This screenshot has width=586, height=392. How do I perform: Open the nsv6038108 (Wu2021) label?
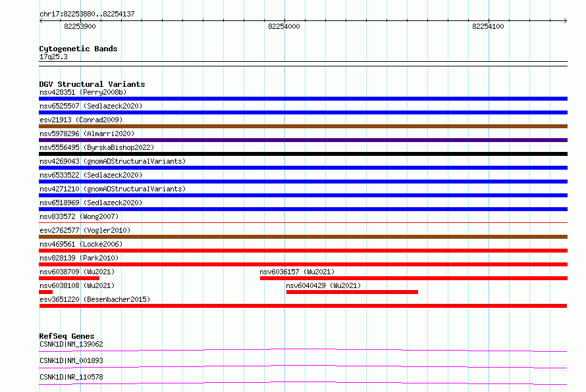77,285
